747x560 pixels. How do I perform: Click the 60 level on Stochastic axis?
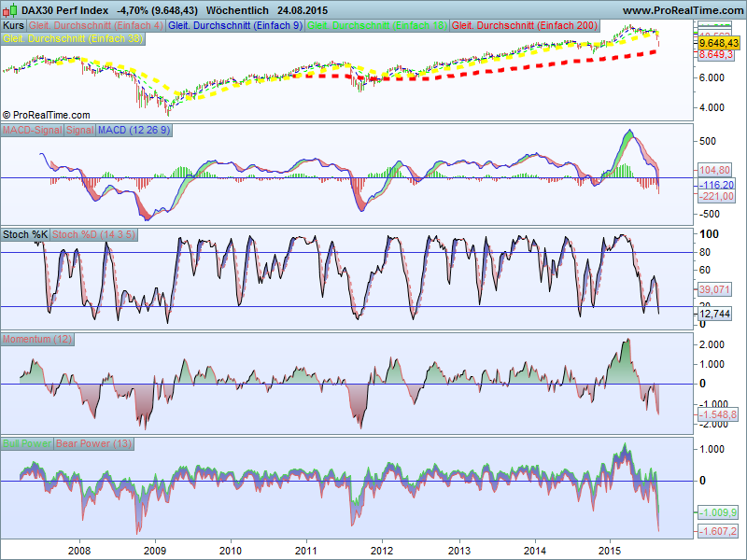coord(705,271)
